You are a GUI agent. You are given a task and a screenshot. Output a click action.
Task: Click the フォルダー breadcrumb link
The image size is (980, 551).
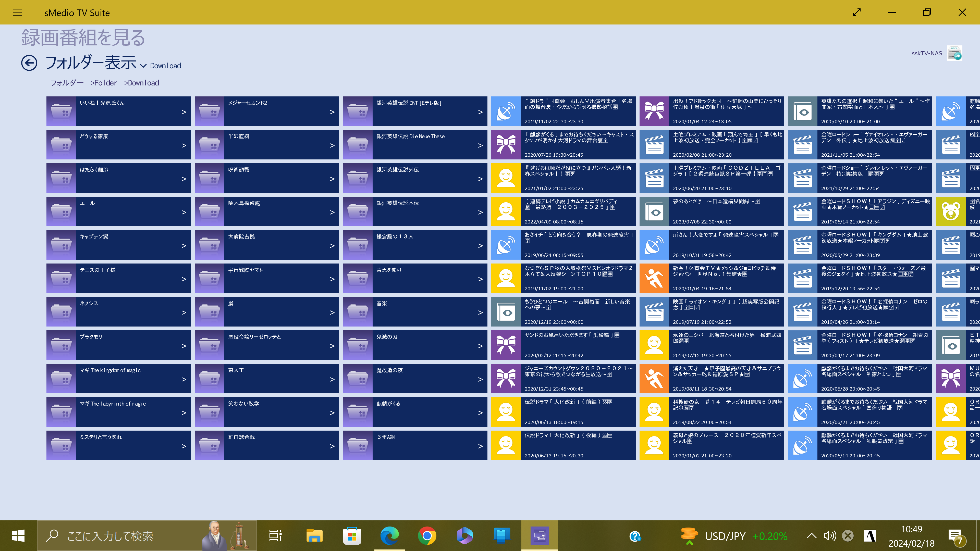tap(67, 82)
